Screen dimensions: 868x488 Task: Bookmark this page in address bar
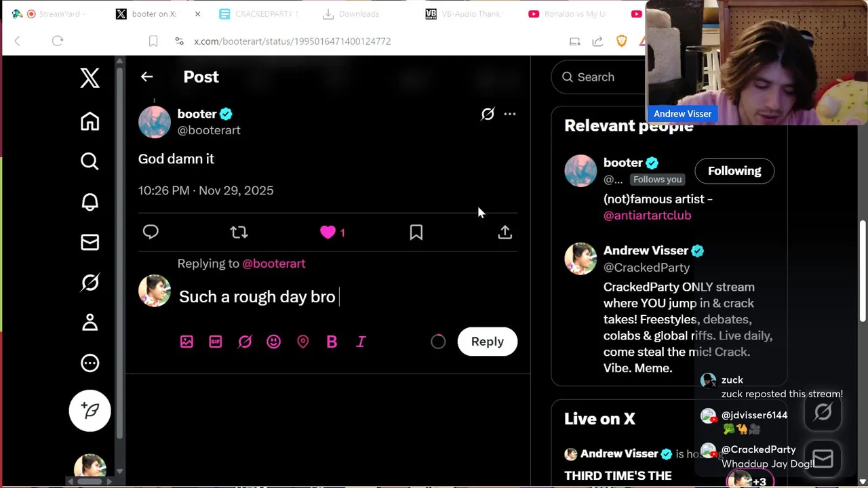pyautogui.click(x=153, y=41)
